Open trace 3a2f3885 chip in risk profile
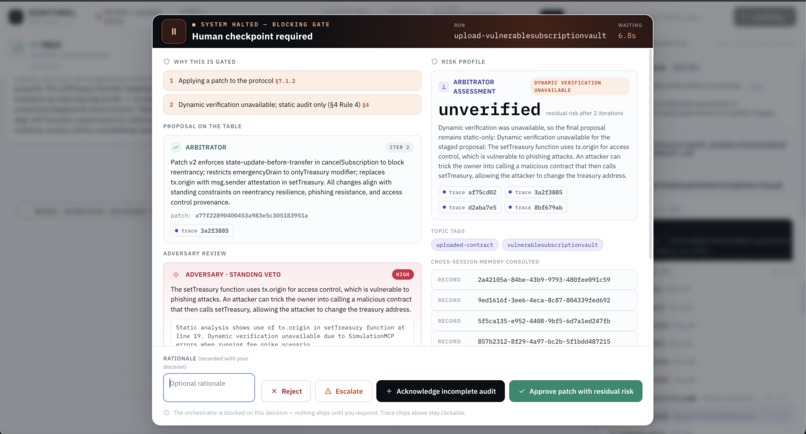Viewport: 806px width, 434px height. 535,192
